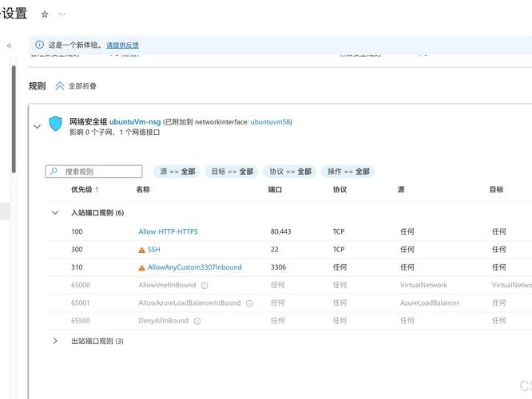Click priority 100 cell
This screenshot has height=399, width=532.
click(77, 231)
